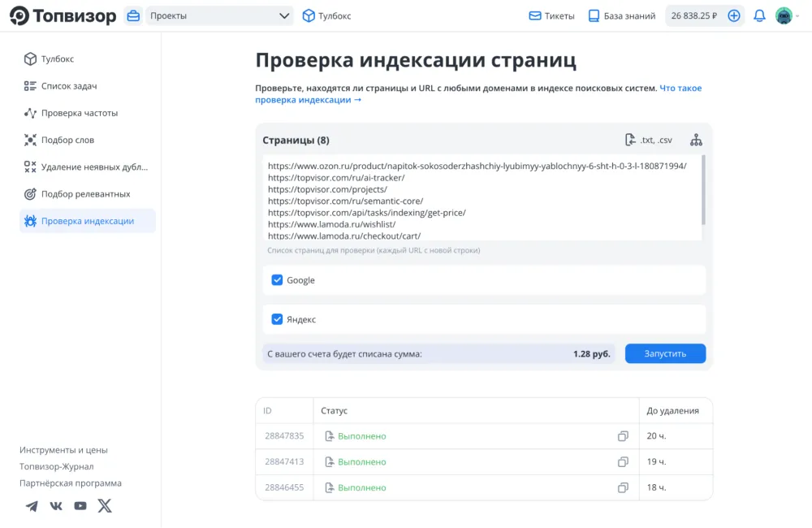This screenshot has width=812, height=528.
Task: Open the projects briefcase icon
Action: [x=133, y=15]
